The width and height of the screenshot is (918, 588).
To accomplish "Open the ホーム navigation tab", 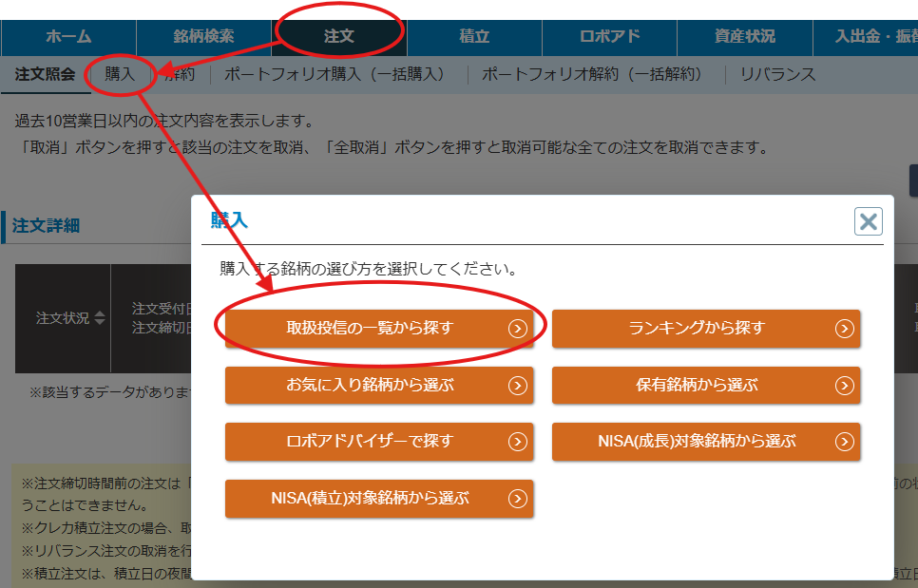I will point(68,37).
